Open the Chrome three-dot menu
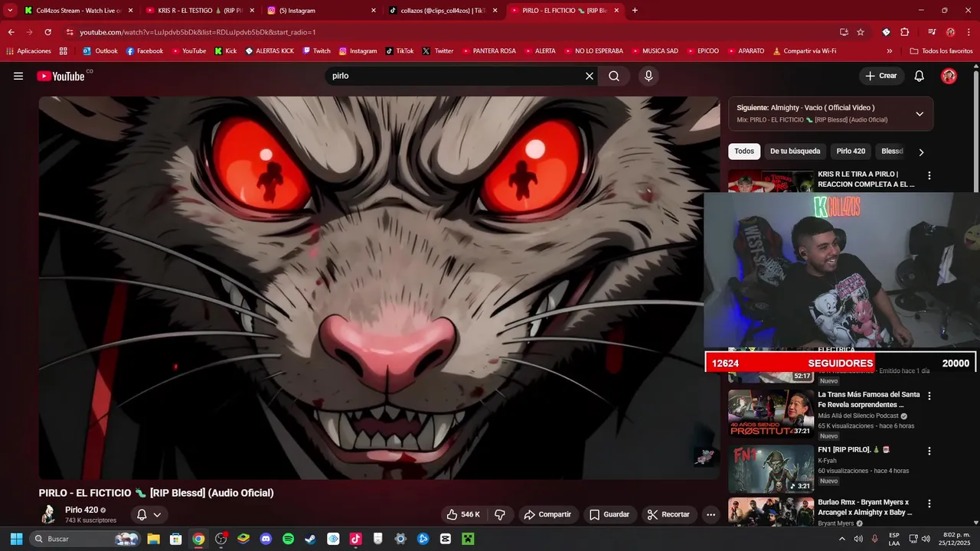The image size is (980, 551). [969, 32]
